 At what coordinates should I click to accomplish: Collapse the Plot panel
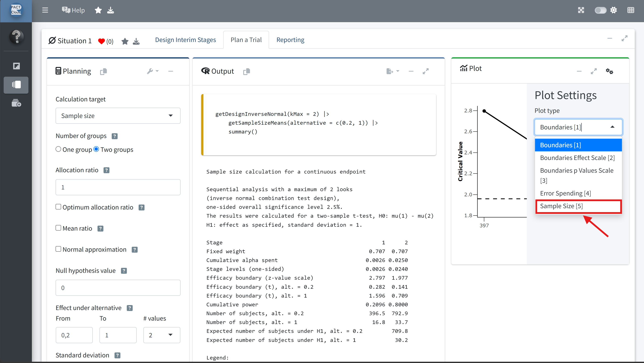click(579, 71)
